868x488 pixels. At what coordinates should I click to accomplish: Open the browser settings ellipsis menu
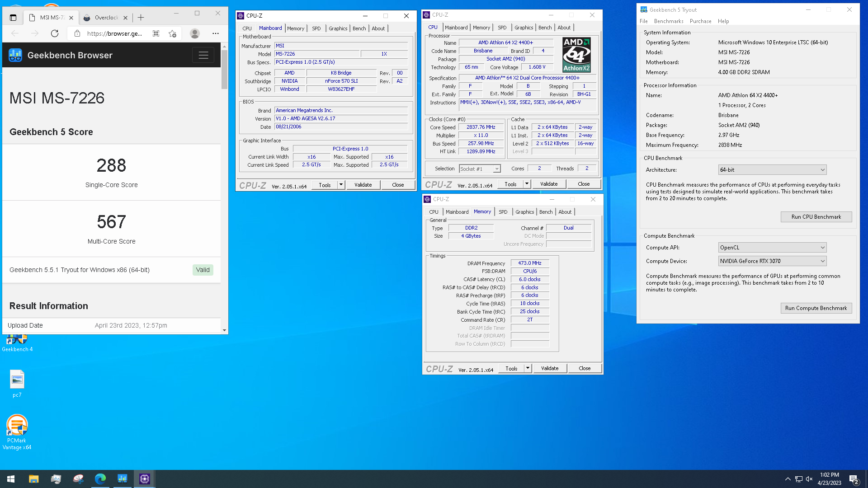[216, 33]
